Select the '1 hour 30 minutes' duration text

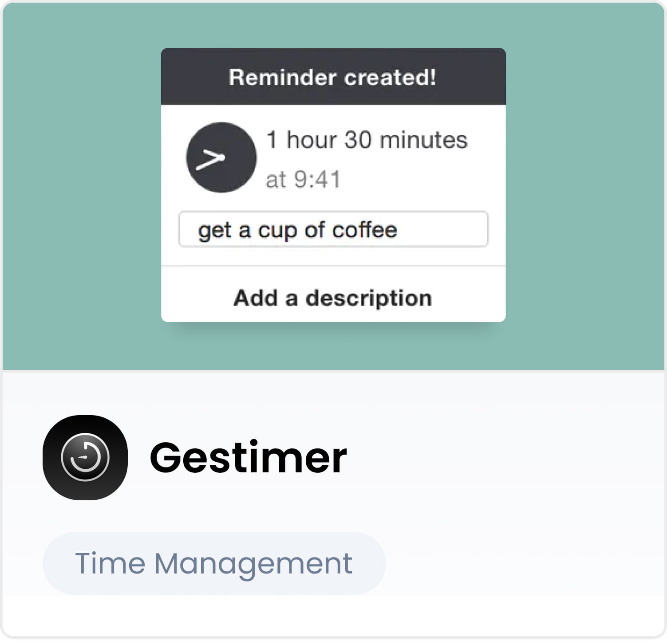(367, 140)
